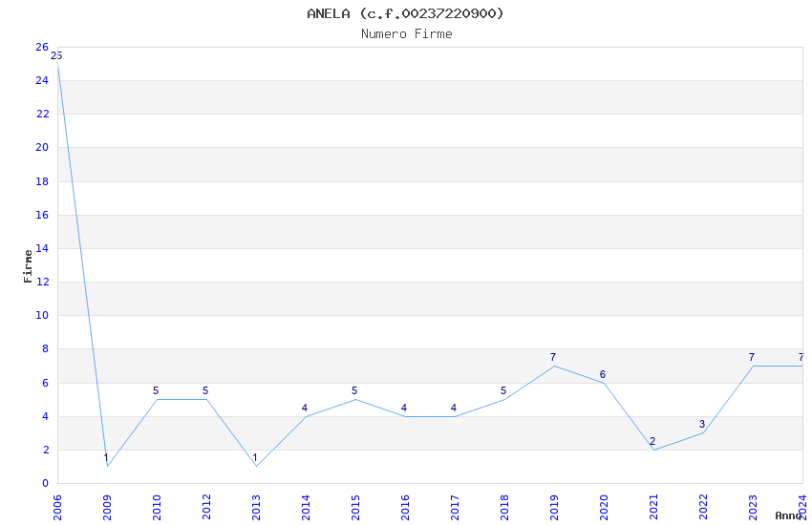Click the data value 5 at 2015
This screenshot has width=812, height=525.
click(x=354, y=390)
